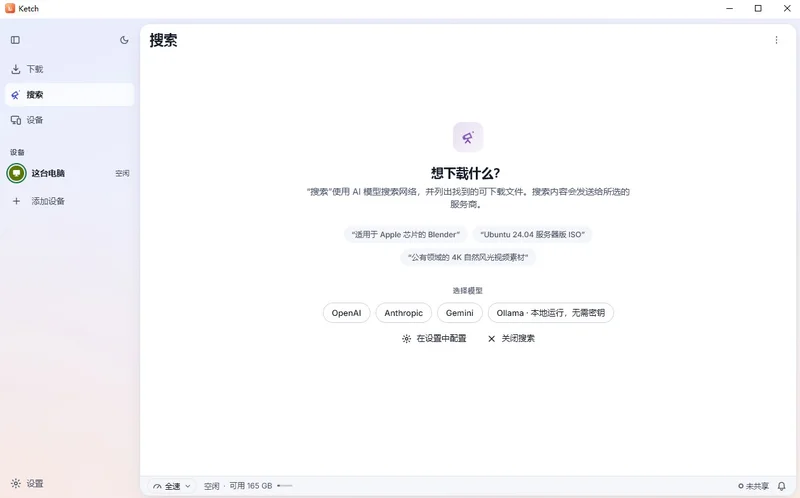
Task: Select 这台电脑 in the device list
Action: [x=69, y=173]
